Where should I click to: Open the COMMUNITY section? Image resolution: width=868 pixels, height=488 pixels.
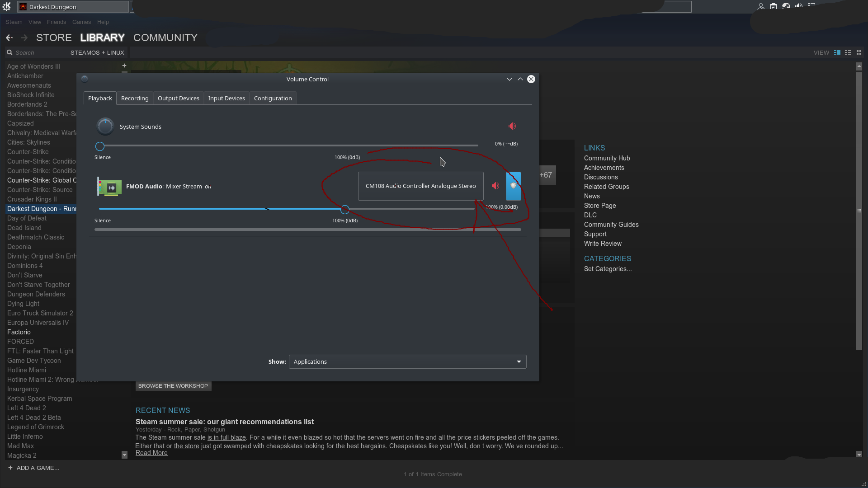click(x=165, y=38)
